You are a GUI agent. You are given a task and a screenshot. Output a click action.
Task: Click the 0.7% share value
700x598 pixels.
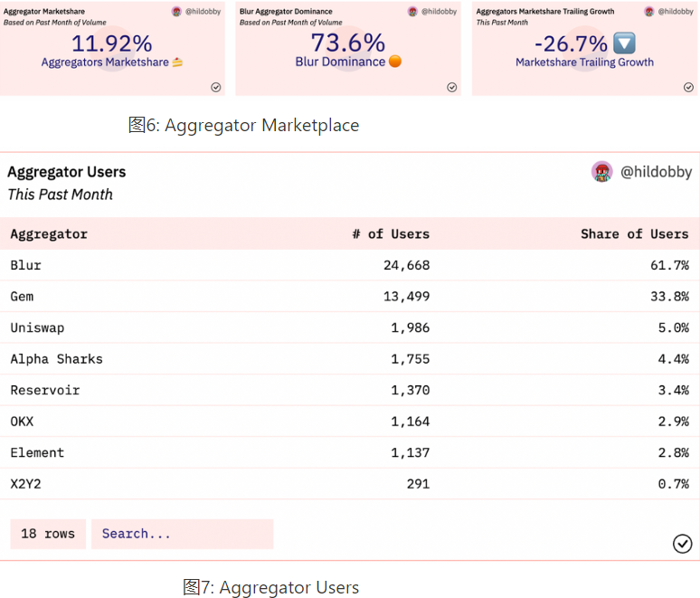click(674, 484)
